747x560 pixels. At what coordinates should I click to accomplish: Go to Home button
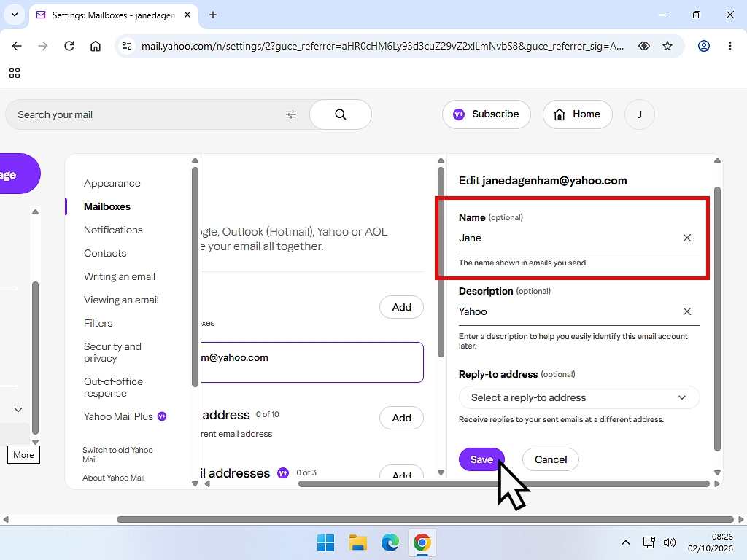click(578, 114)
